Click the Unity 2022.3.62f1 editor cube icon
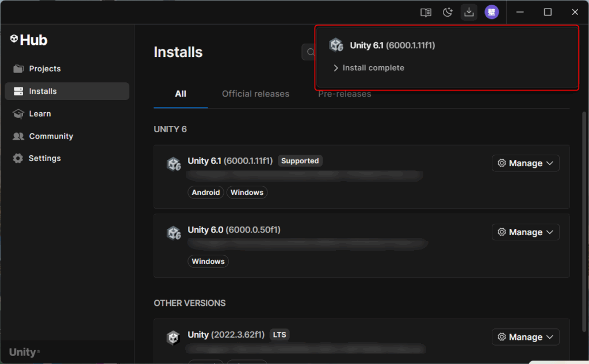Screen dimensions: 589x364 point(173,338)
